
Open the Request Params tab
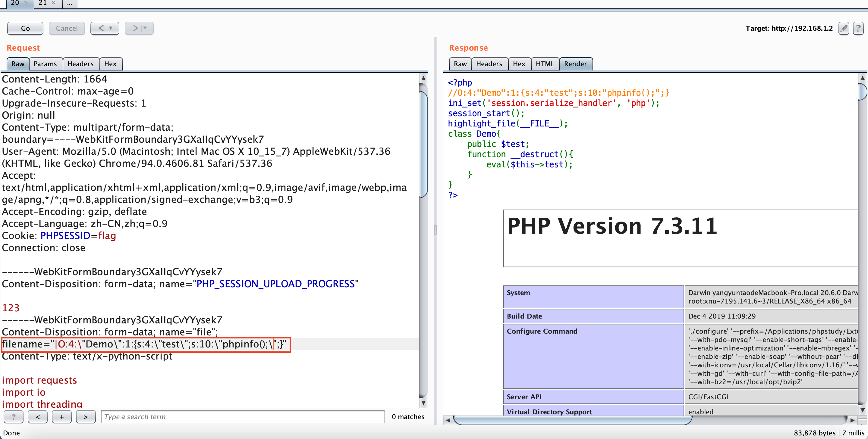[45, 64]
